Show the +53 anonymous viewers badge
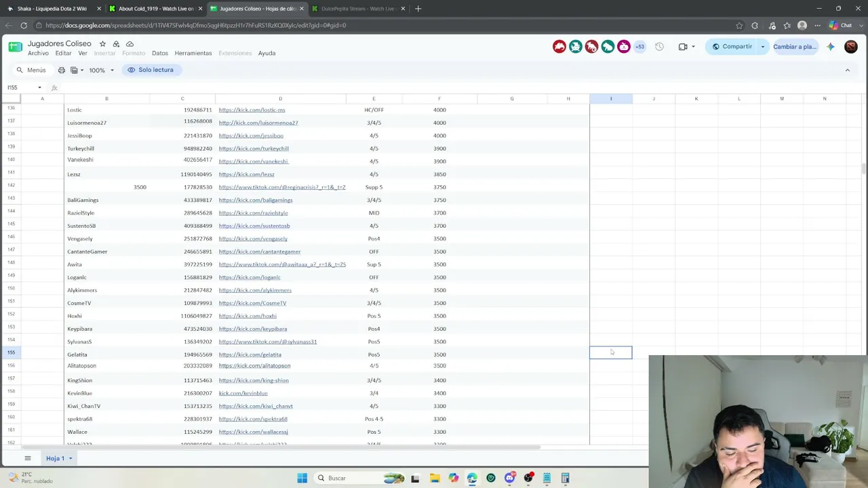Image resolution: width=868 pixels, height=488 pixels. 639,47
